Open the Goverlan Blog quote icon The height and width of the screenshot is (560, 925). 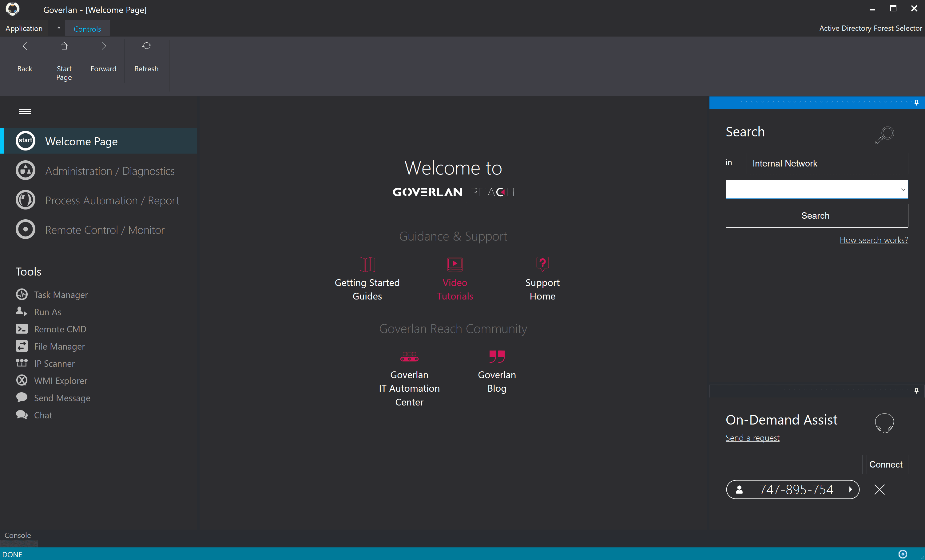point(497,356)
